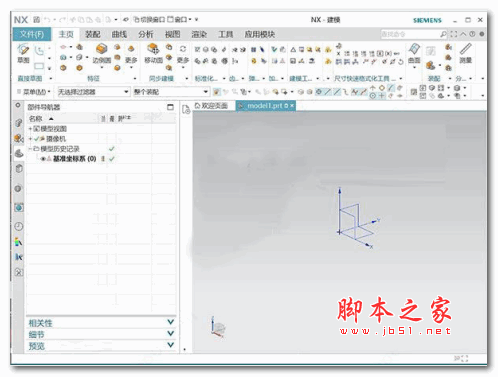This screenshot has width=498, height=377.
Task: Open the 分析 ribbon tab
Action: tap(146, 34)
